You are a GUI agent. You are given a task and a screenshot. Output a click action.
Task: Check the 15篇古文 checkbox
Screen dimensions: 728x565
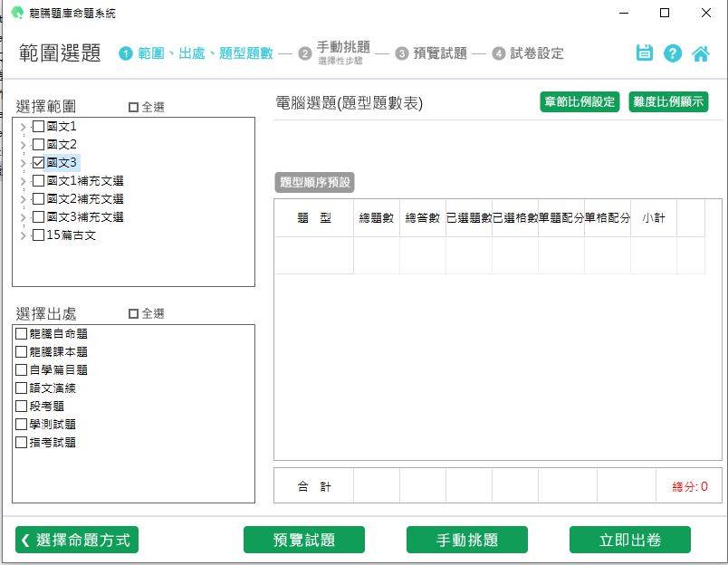pyautogui.click(x=39, y=235)
